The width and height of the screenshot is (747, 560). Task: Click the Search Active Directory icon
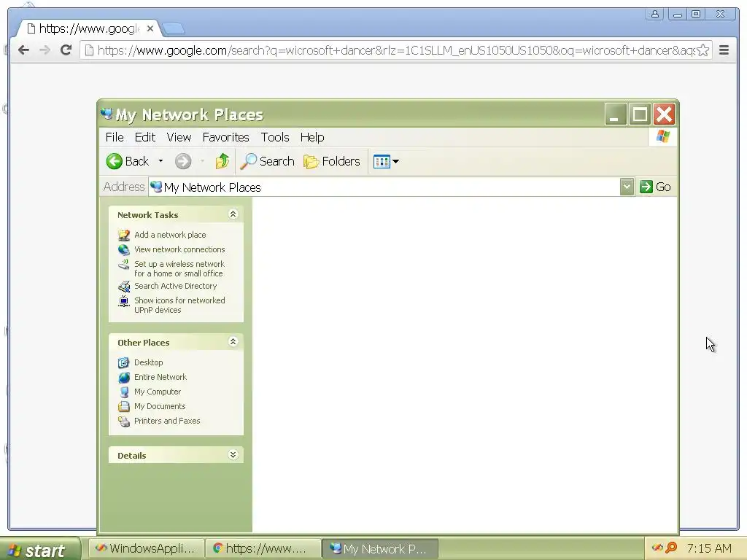(124, 286)
